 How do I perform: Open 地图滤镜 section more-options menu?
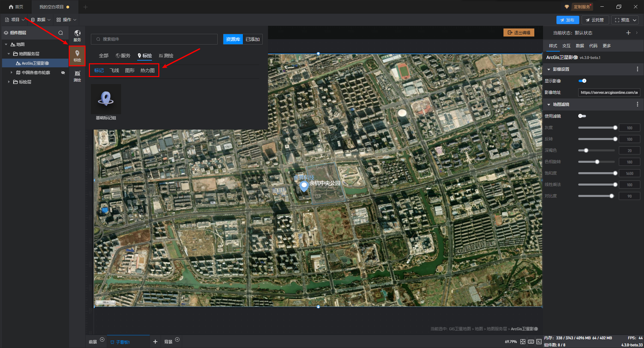[x=637, y=105]
